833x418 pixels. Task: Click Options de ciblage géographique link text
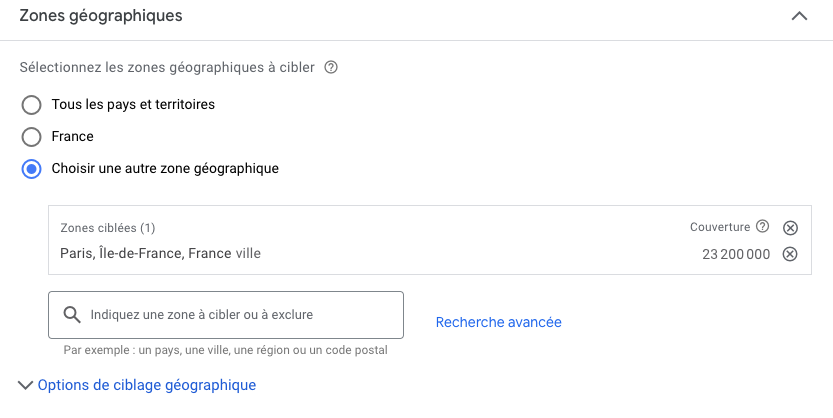tap(146, 385)
